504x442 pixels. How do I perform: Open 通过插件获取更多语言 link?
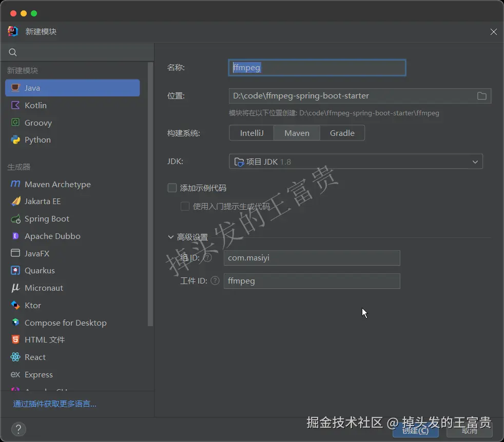[54, 404]
